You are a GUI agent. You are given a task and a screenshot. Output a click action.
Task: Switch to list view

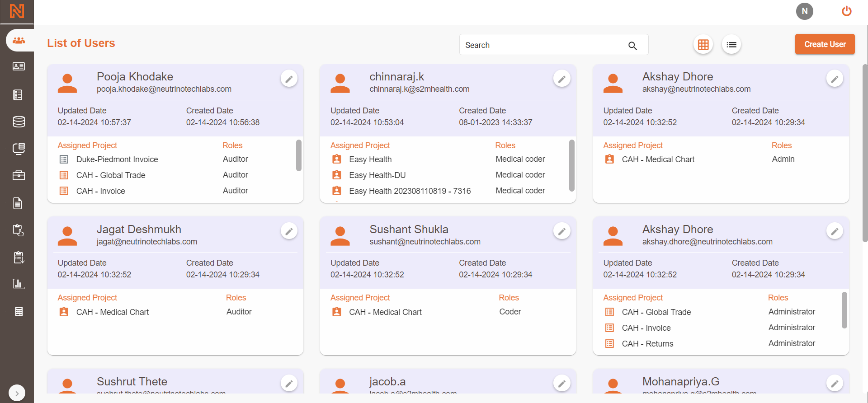click(731, 45)
